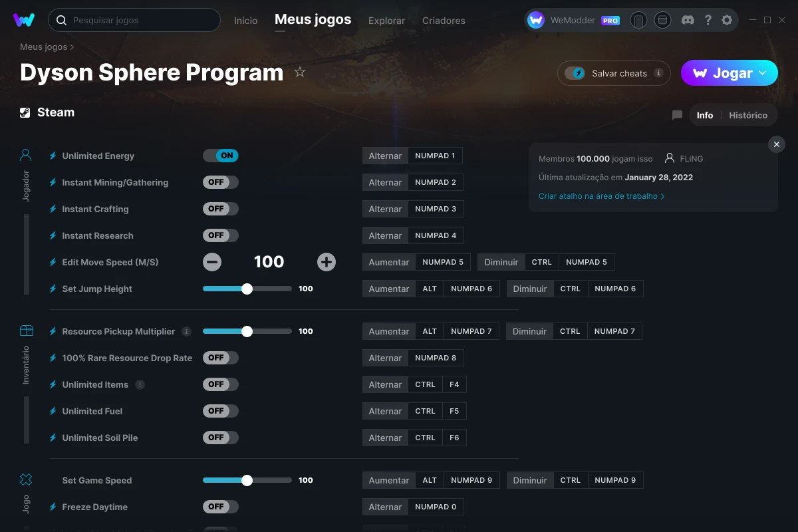Open Discord link icon
The height and width of the screenshot is (532, 798).
click(688, 20)
